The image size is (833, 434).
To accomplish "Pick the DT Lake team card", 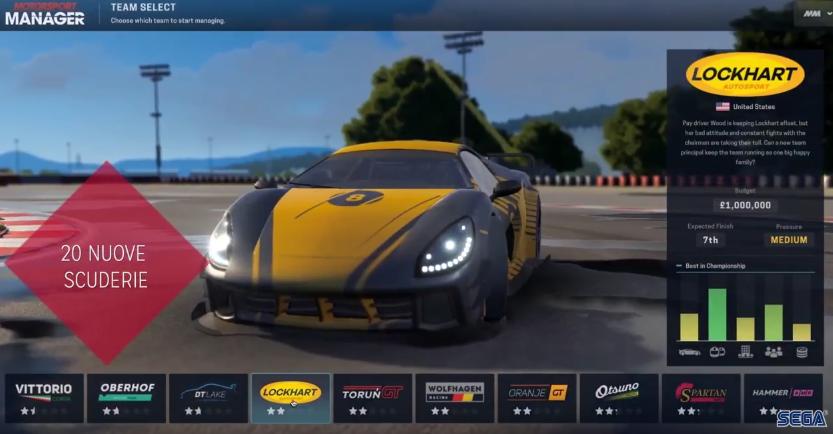I will tap(208, 398).
